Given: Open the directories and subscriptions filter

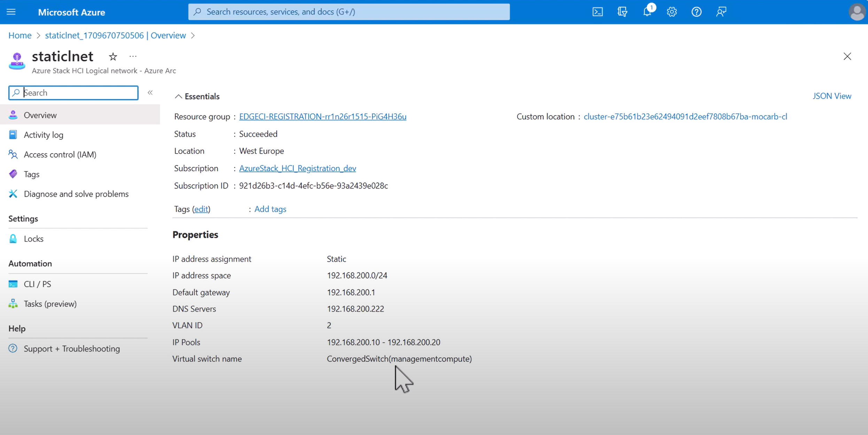Looking at the screenshot, I should [622, 11].
